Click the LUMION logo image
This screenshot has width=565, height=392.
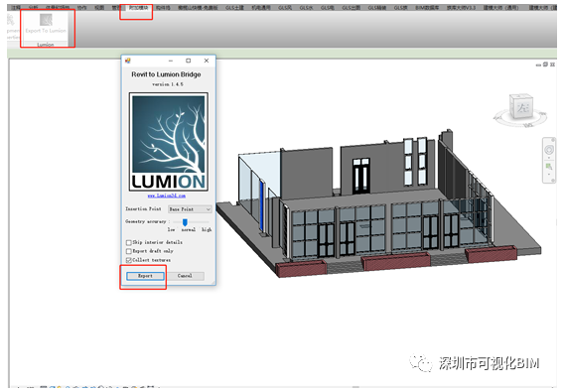[x=169, y=142]
